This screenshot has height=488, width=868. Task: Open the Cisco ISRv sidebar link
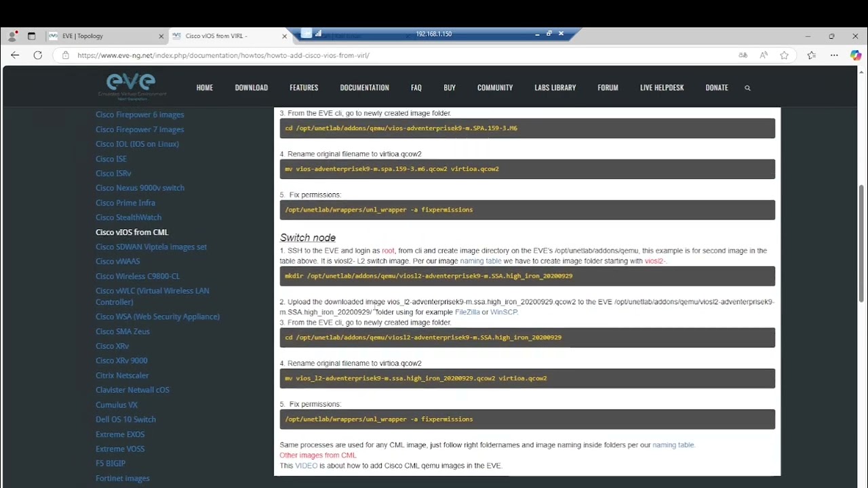point(113,174)
